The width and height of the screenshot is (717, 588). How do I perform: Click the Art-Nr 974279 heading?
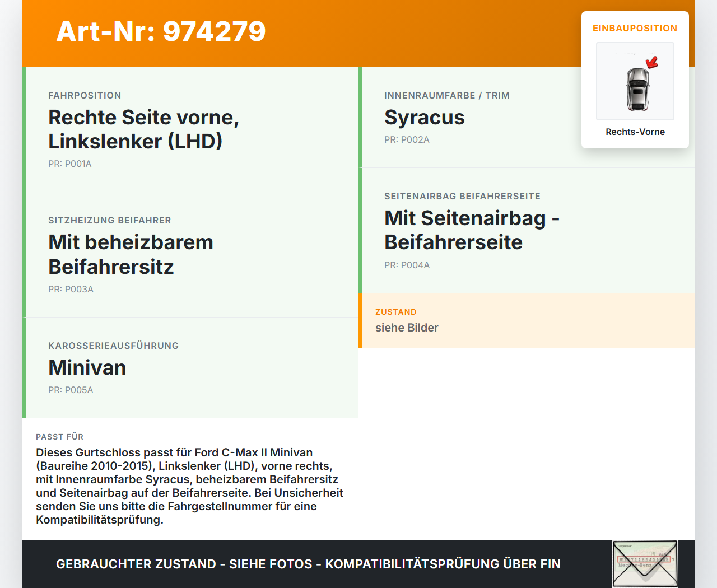[x=161, y=32]
